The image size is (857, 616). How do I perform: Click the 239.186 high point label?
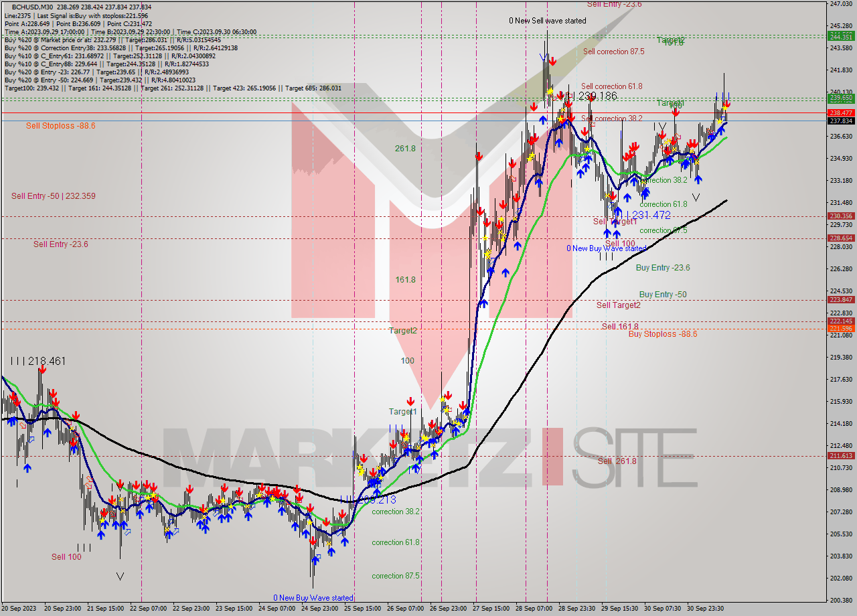597,96
